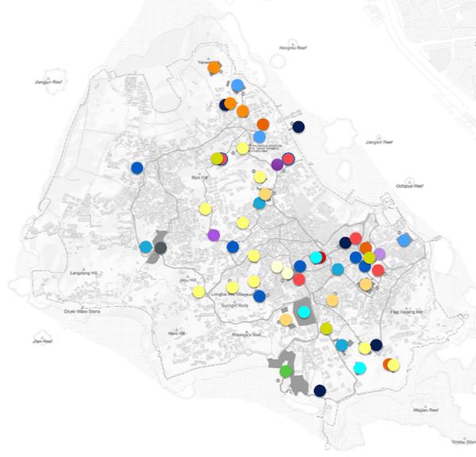Select the teal marker beside the dark gray one
The image size is (476, 457).
pyautogui.click(x=146, y=247)
